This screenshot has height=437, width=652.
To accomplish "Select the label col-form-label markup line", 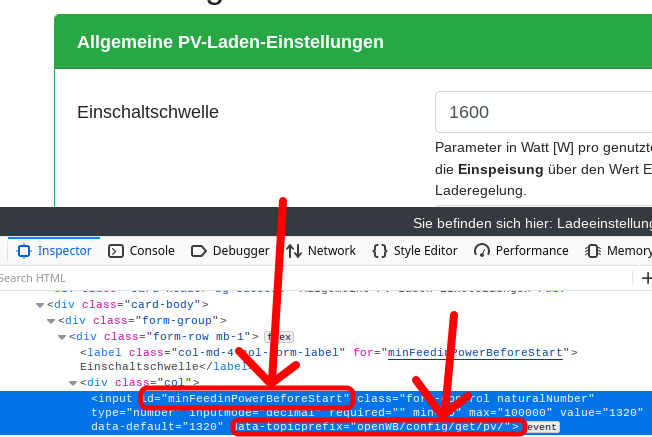I will tap(328, 359).
